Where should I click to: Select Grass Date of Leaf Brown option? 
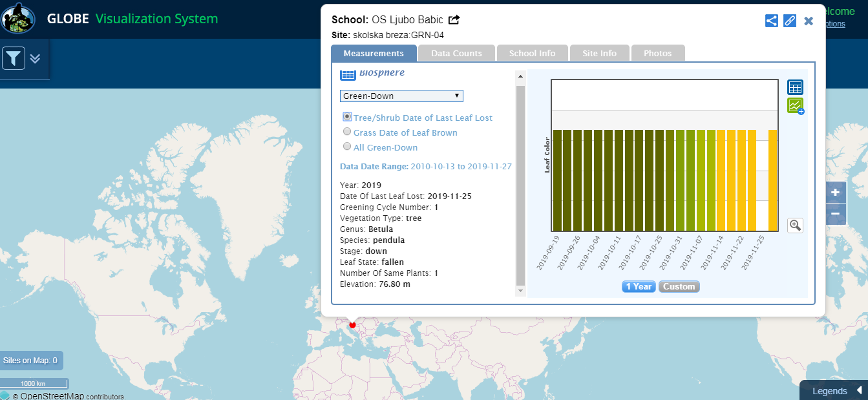click(x=347, y=132)
